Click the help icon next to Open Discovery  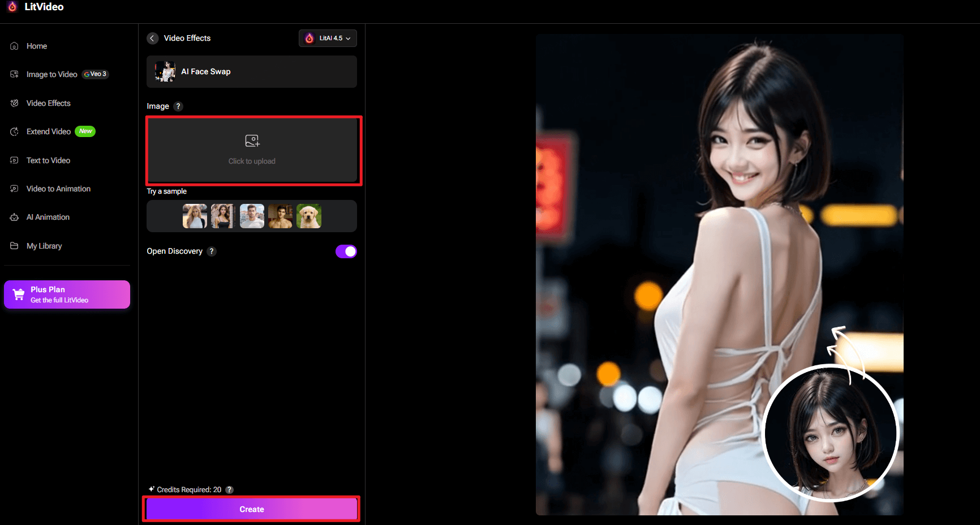click(x=212, y=251)
